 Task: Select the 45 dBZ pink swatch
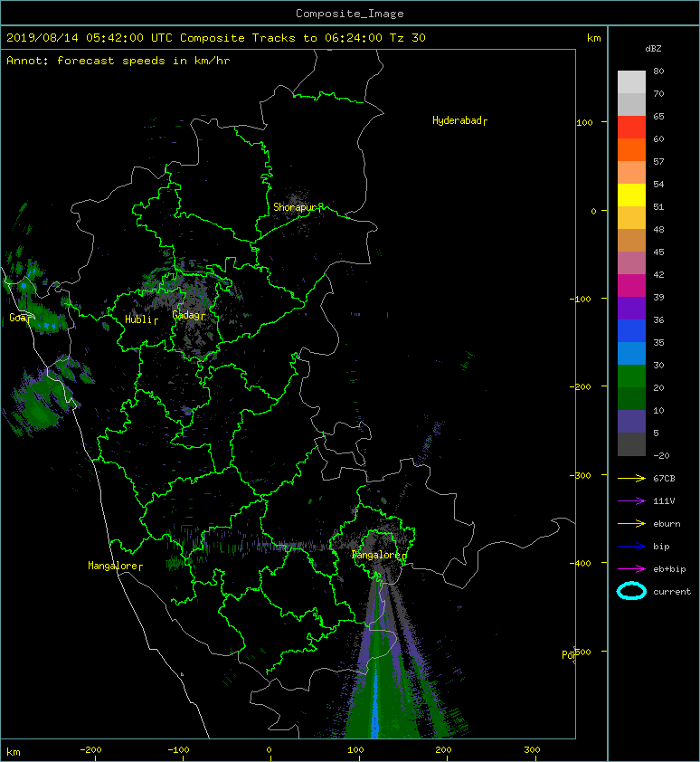(x=631, y=263)
